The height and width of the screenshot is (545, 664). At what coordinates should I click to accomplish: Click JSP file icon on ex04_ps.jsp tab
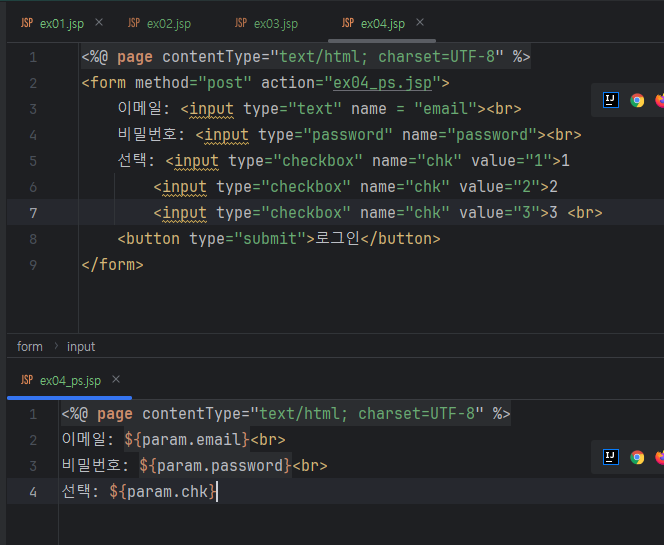click(27, 380)
